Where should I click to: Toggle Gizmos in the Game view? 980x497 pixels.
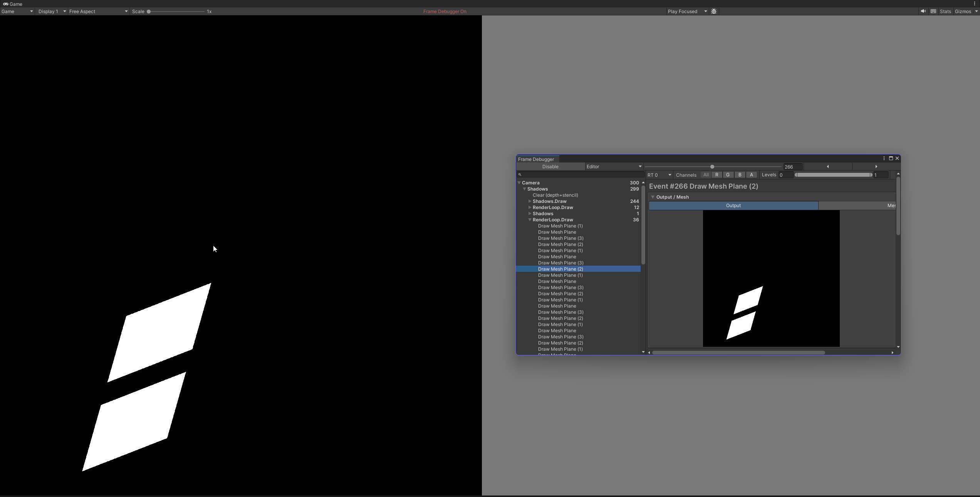[963, 12]
